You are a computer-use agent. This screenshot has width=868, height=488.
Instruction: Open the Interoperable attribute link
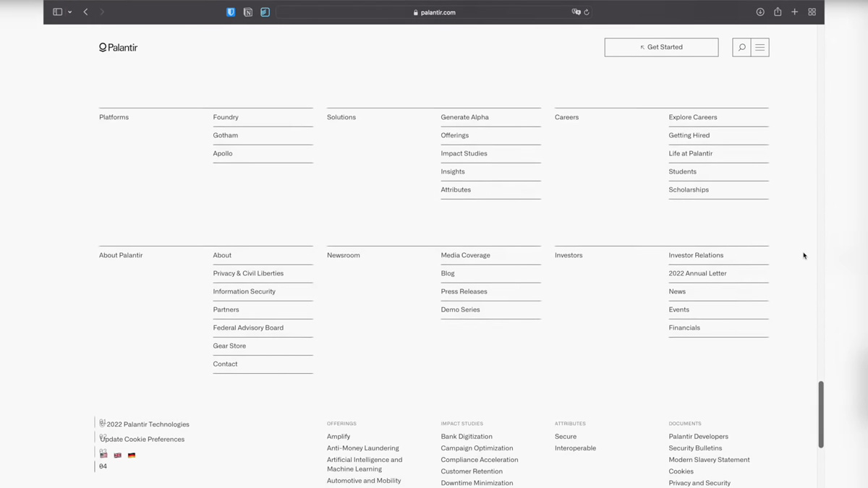[575, 448]
